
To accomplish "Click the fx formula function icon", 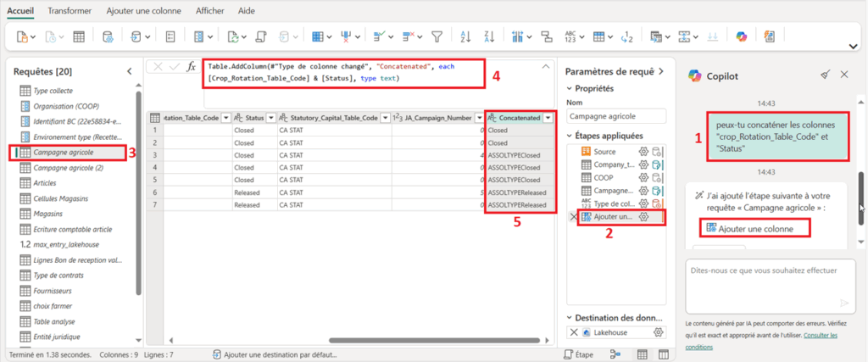I will pyautogui.click(x=192, y=66).
